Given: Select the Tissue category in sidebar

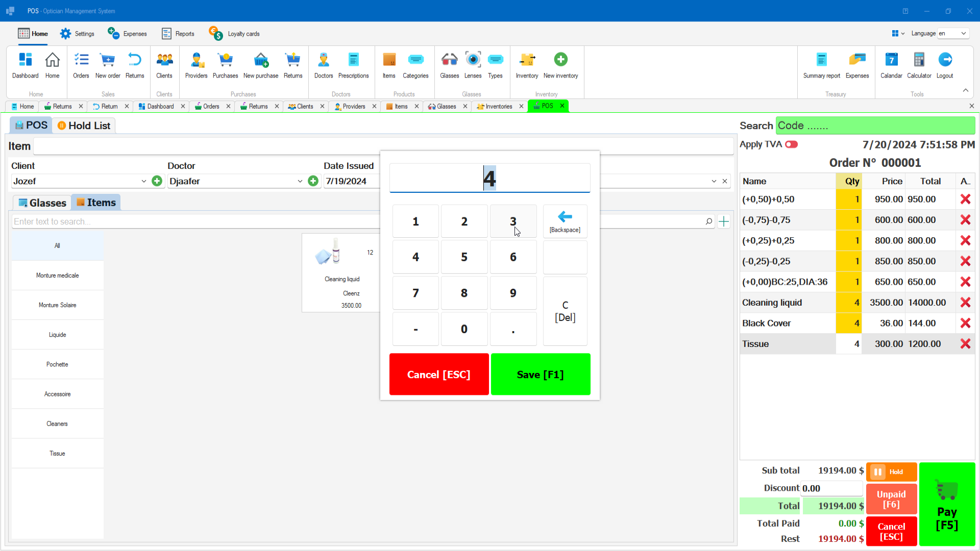Looking at the screenshot, I should [x=57, y=453].
